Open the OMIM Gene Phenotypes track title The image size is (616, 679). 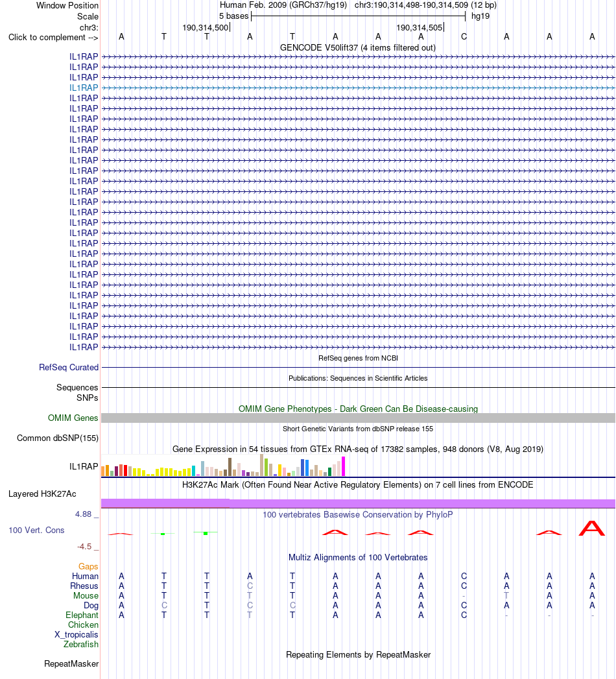[x=358, y=409]
